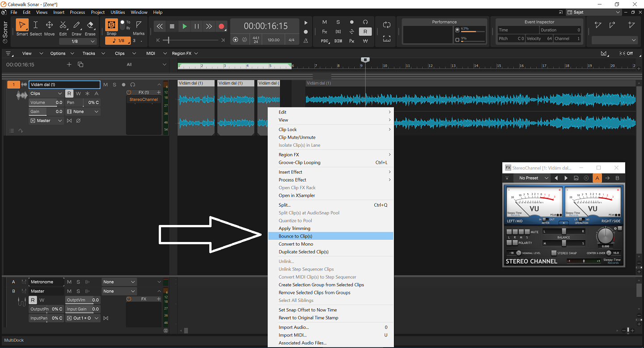Click the StereoChannel effect in FX rack
Screen dimensions: 644x348
click(x=144, y=99)
